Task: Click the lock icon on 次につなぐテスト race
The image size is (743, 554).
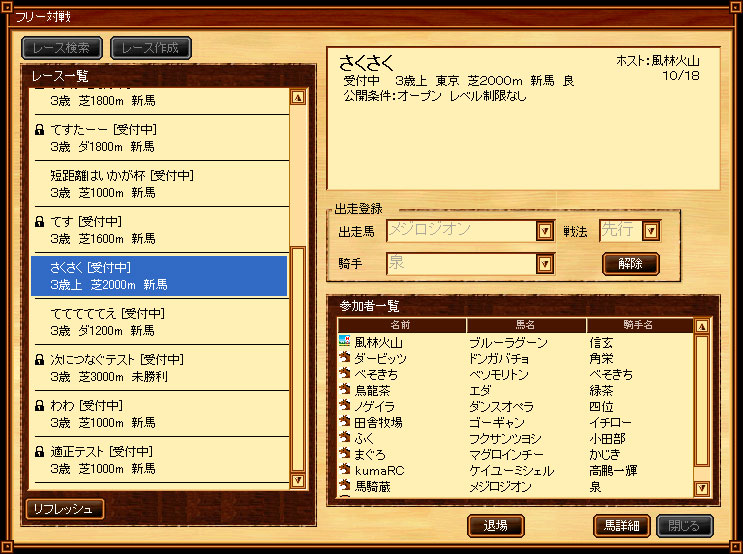Action: pyautogui.click(x=40, y=360)
